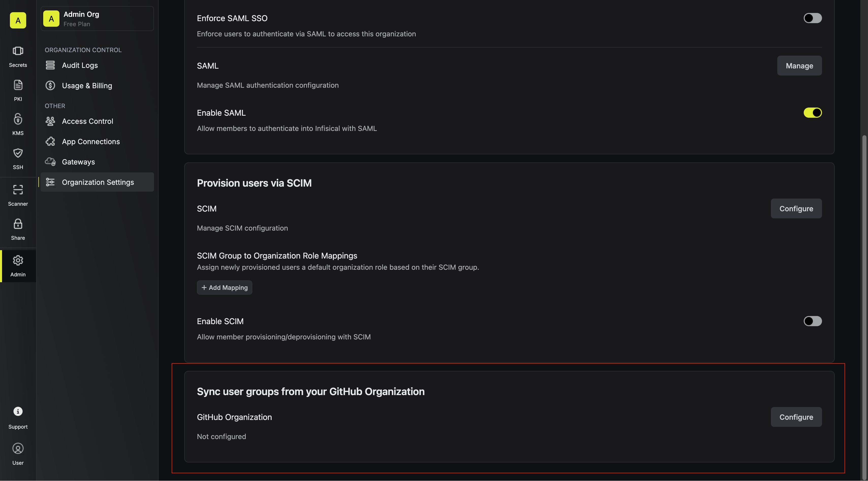Image resolution: width=868 pixels, height=481 pixels.
Task: Open the Secrets section icon
Action: pyautogui.click(x=18, y=51)
